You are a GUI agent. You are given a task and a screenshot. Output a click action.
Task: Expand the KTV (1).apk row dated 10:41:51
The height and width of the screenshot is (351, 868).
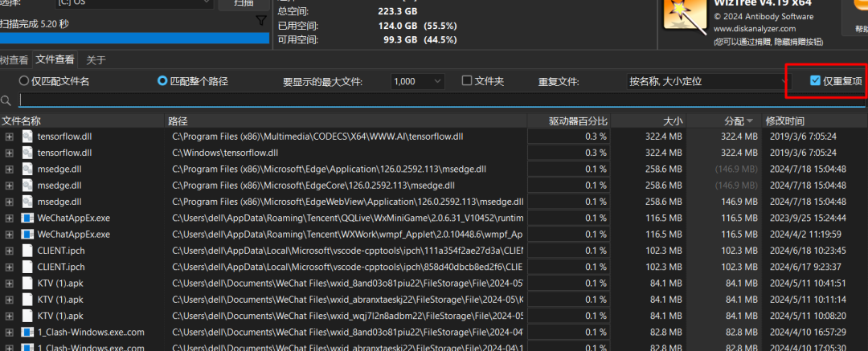10,283
